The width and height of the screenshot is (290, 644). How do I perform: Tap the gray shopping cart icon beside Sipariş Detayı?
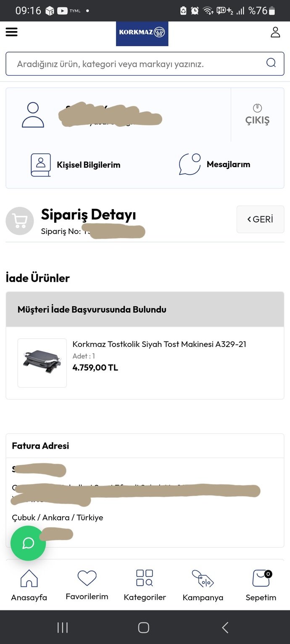(x=20, y=221)
